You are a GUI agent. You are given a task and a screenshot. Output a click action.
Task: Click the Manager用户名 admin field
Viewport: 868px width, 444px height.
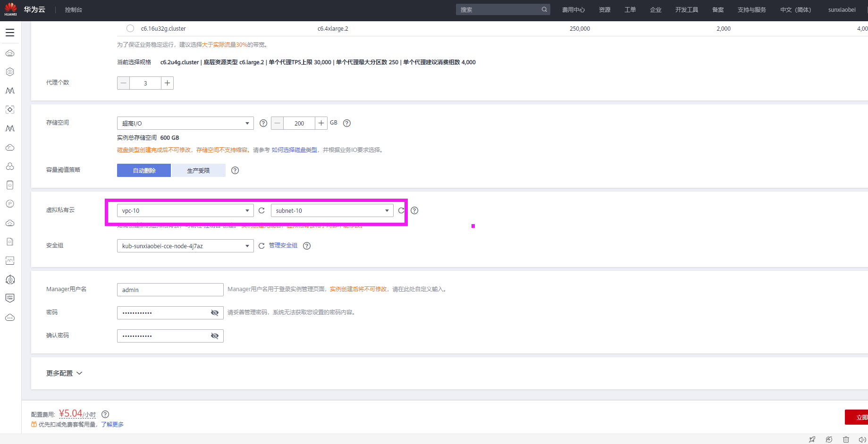(x=170, y=290)
